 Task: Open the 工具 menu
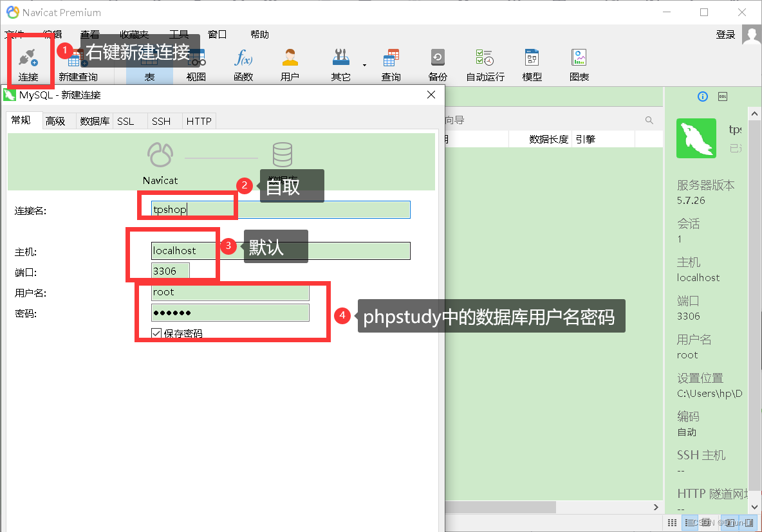pyautogui.click(x=178, y=35)
